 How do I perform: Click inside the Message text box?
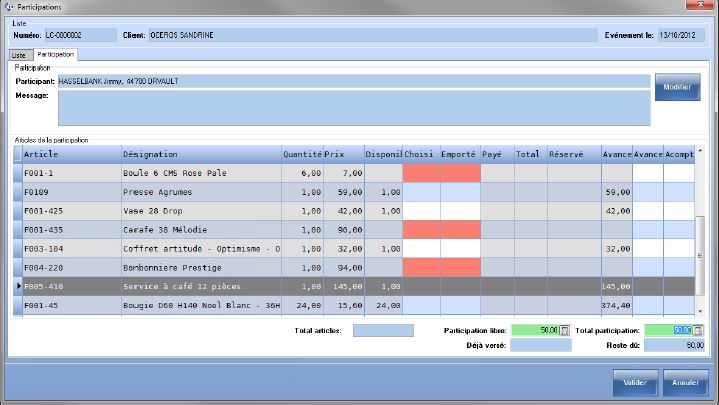click(353, 108)
